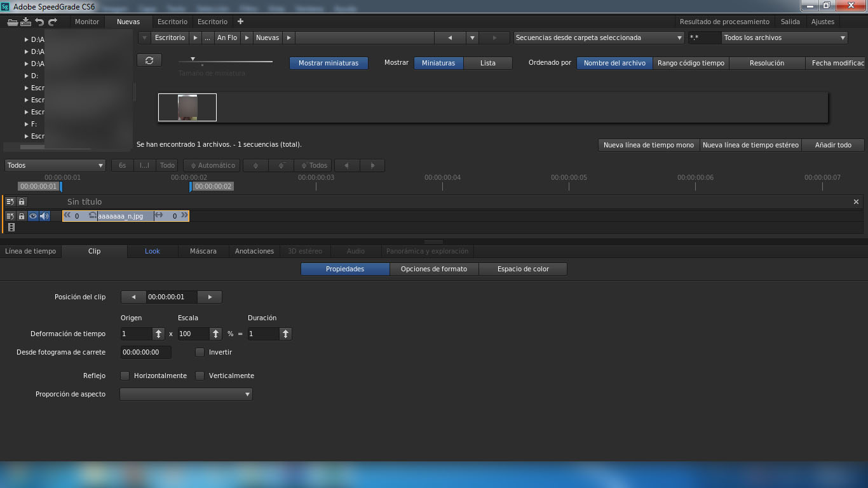Open the Look tab
Image resolution: width=868 pixels, height=488 pixels.
[153, 251]
